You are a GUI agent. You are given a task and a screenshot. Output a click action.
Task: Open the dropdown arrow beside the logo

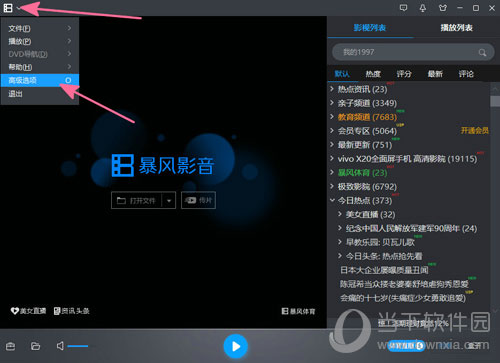pos(18,8)
